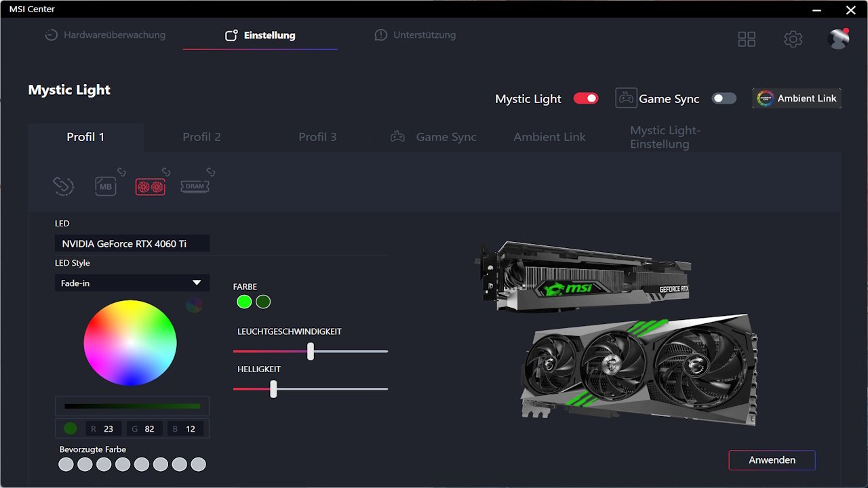Switch to the Profil 3 tab

[x=317, y=137]
